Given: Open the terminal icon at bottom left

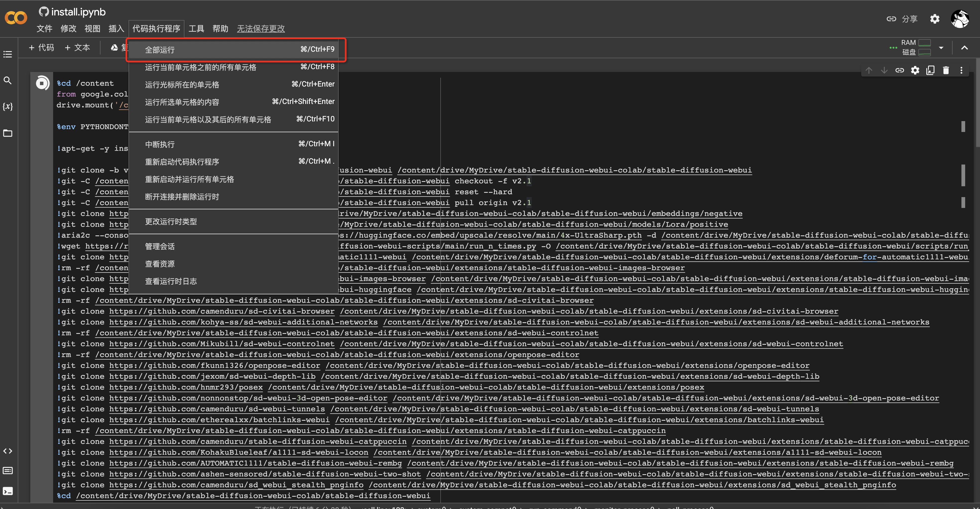Looking at the screenshot, I should 8,491.
